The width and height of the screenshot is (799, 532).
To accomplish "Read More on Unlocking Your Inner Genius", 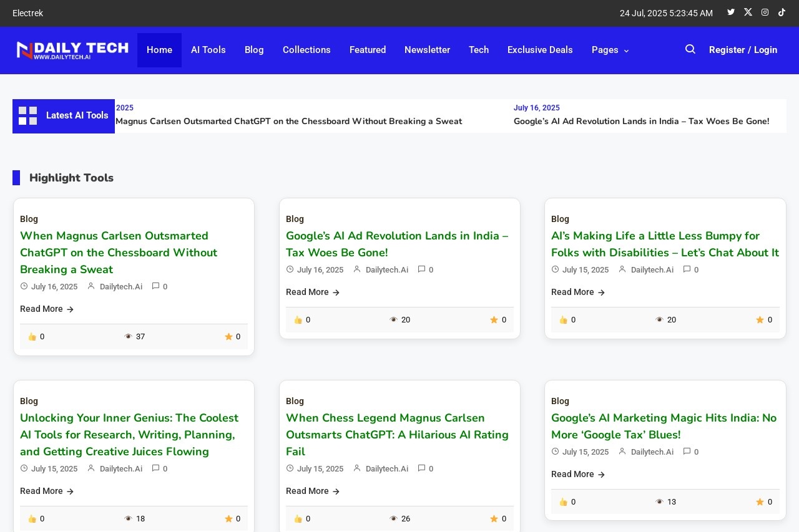I will [x=47, y=491].
